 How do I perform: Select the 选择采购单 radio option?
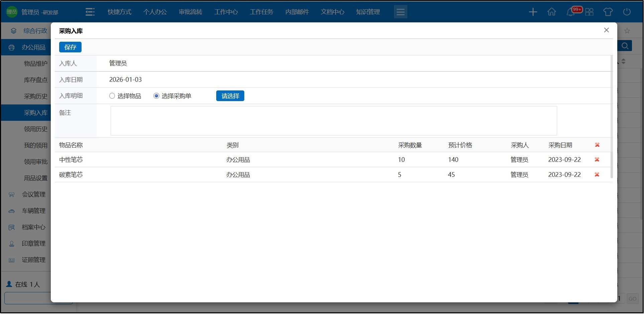click(156, 96)
